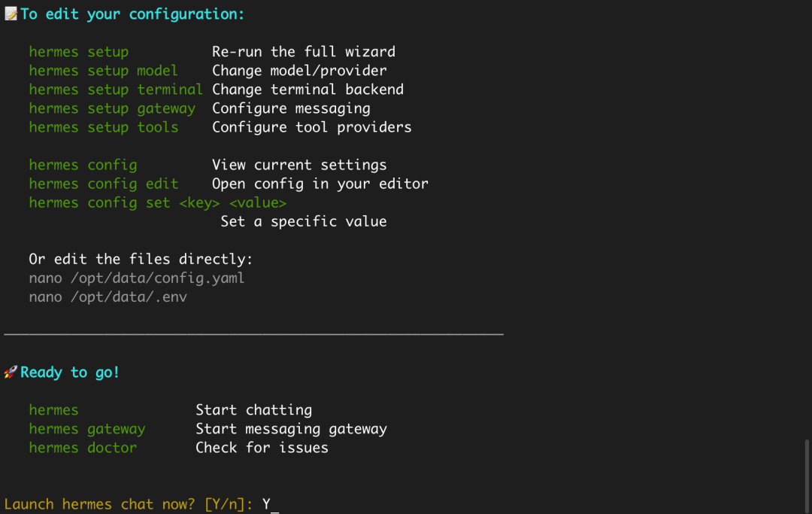This screenshot has width=812, height=514.
Task: Click the "hermes gateway" command under Ready to go
Action: 86,429
